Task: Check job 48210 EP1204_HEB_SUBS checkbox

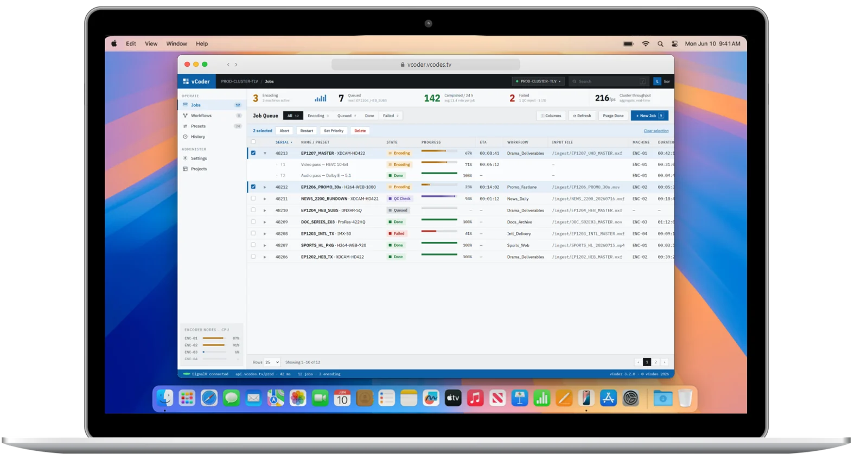Action: pyautogui.click(x=253, y=210)
